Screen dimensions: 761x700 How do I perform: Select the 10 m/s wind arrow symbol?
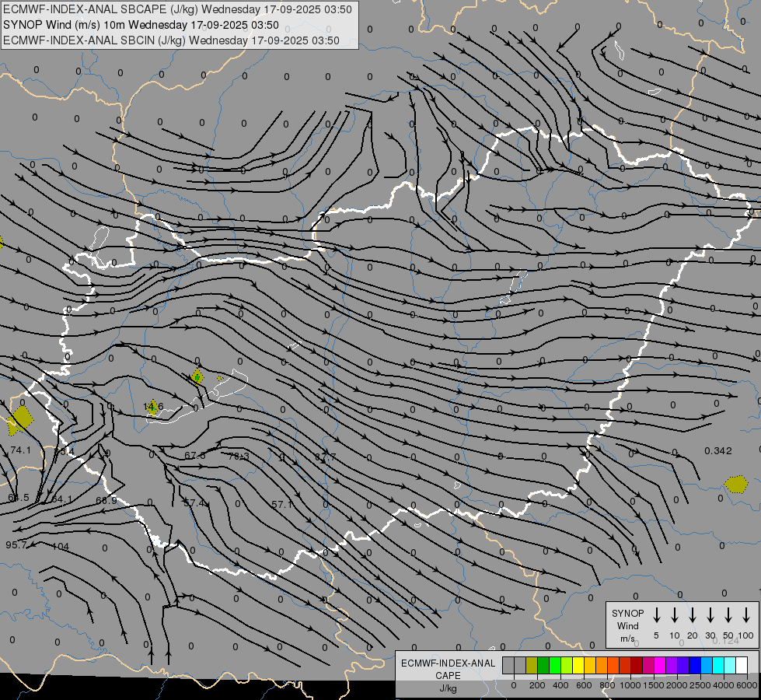[674, 615]
